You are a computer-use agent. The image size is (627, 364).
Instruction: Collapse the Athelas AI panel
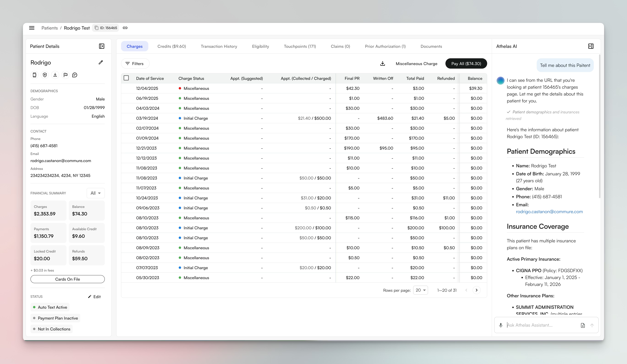click(591, 46)
